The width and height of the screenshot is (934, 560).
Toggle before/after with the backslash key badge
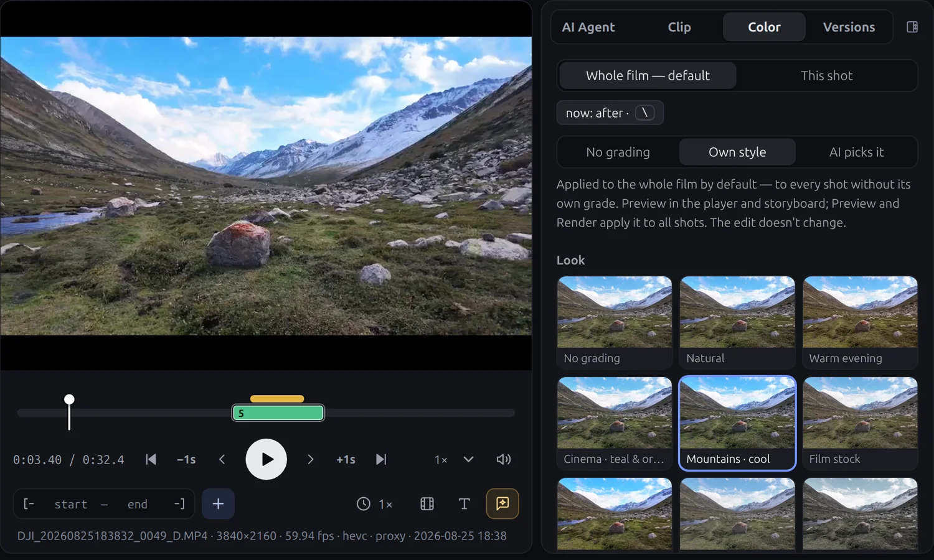(x=644, y=113)
